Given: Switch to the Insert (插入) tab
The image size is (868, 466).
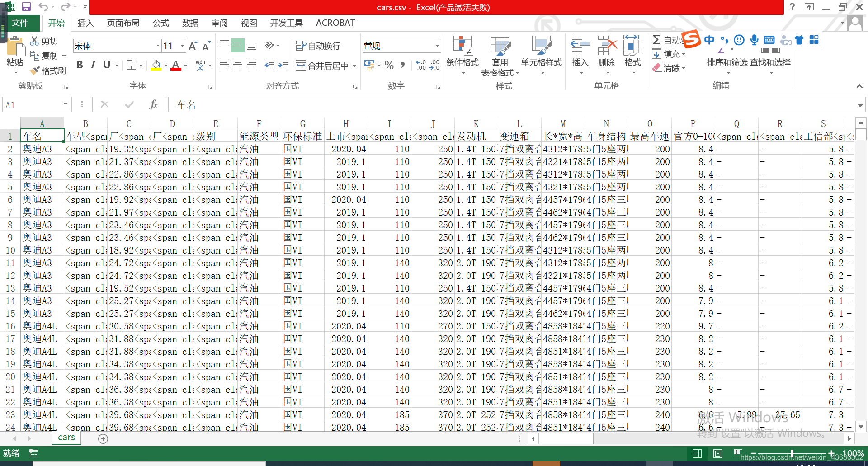Looking at the screenshot, I should [x=85, y=23].
